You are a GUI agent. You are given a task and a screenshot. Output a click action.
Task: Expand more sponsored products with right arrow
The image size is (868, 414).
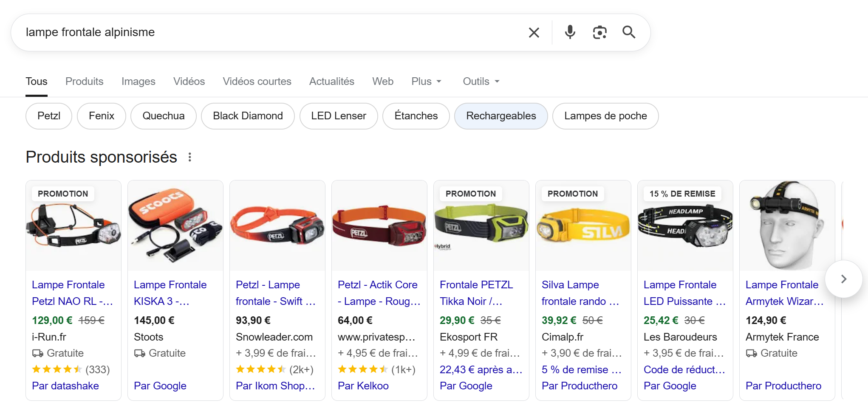pos(843,279)
